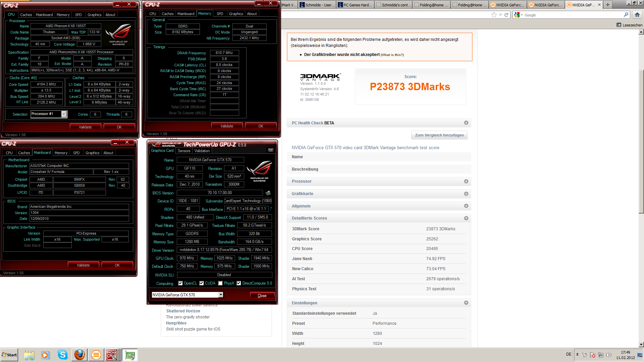Image resolution: width=644 pixels, height=362 pixels.
Task: Click the jet plane tray icon
Action: (585, 355)
